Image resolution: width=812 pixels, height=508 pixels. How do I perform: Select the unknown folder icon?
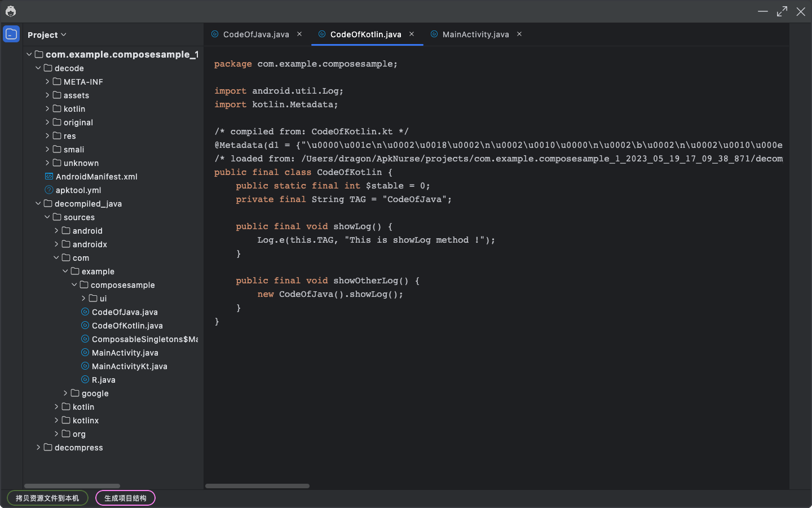(57, 163)
